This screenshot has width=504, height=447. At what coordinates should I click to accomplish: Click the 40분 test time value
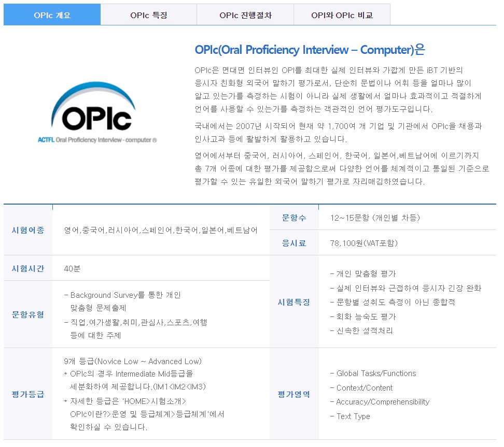pos(72,268)
